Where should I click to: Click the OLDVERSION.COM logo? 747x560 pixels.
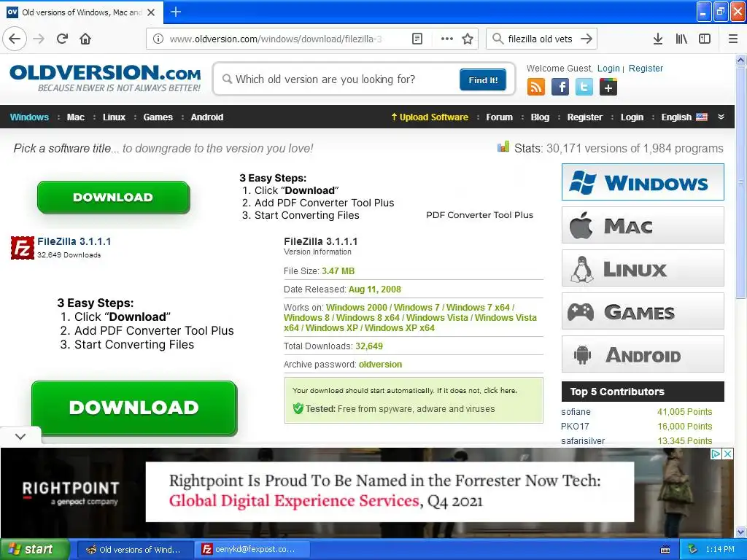pyautogui.click(x=105, y=77)
